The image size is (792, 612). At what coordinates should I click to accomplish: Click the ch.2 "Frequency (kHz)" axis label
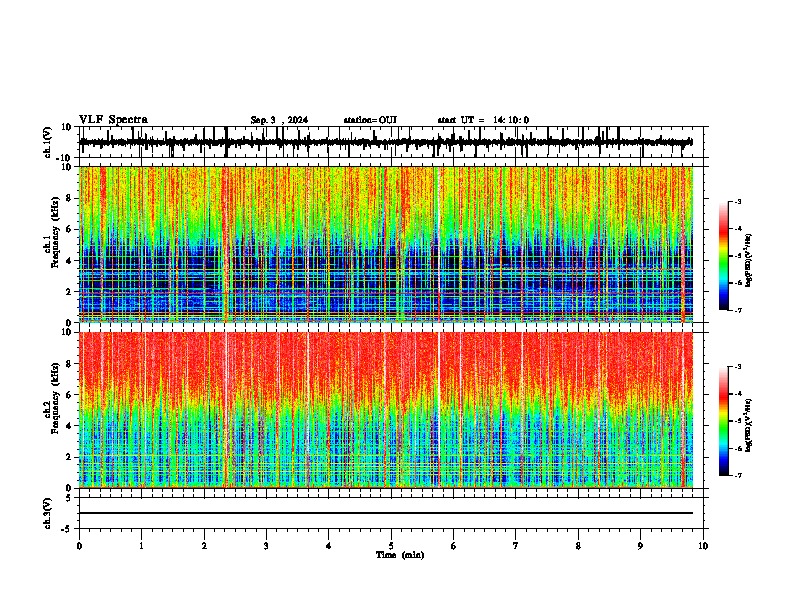coord(55,398)
